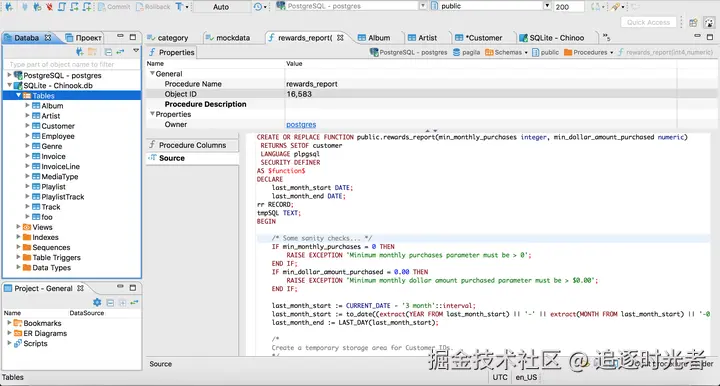The image size is (720, 386).
Task: Click the Open Perspective icon
Action: point(693,22)
